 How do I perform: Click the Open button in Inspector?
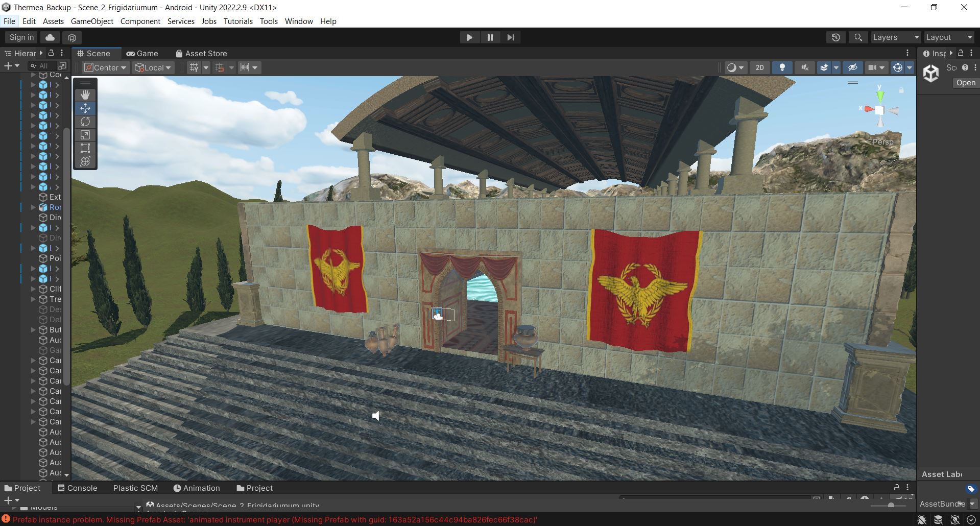pyautogui.click(x=965, y=83)
